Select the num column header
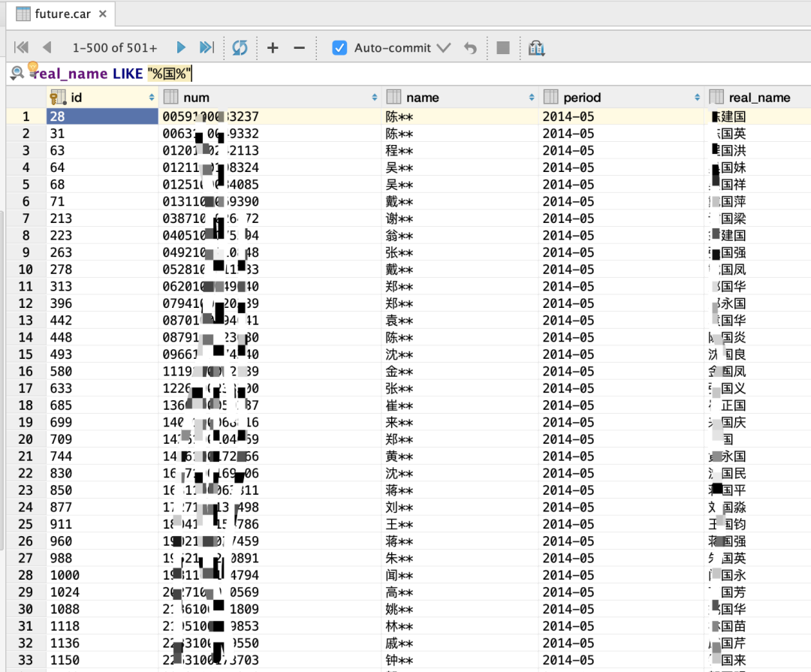 point(270,98)
